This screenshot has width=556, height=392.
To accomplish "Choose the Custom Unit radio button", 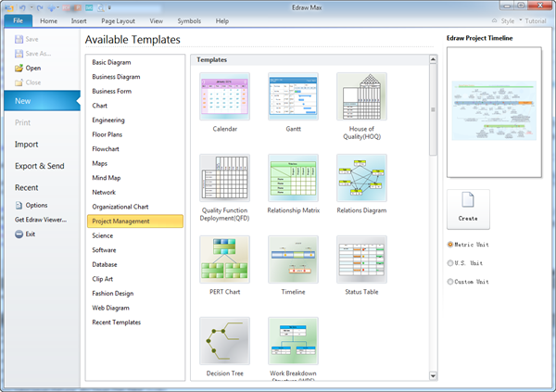I will point(451,282).
